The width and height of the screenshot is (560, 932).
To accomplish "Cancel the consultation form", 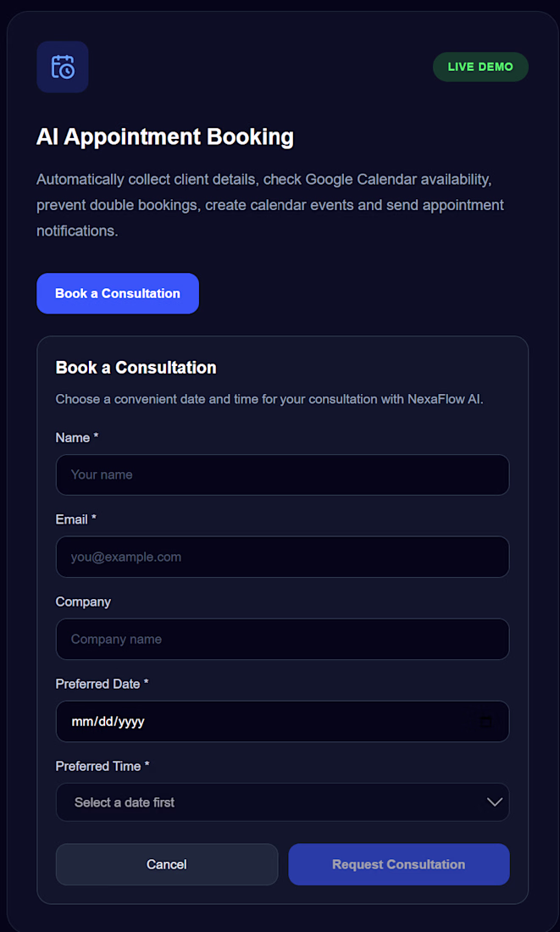I will [167, 864].
